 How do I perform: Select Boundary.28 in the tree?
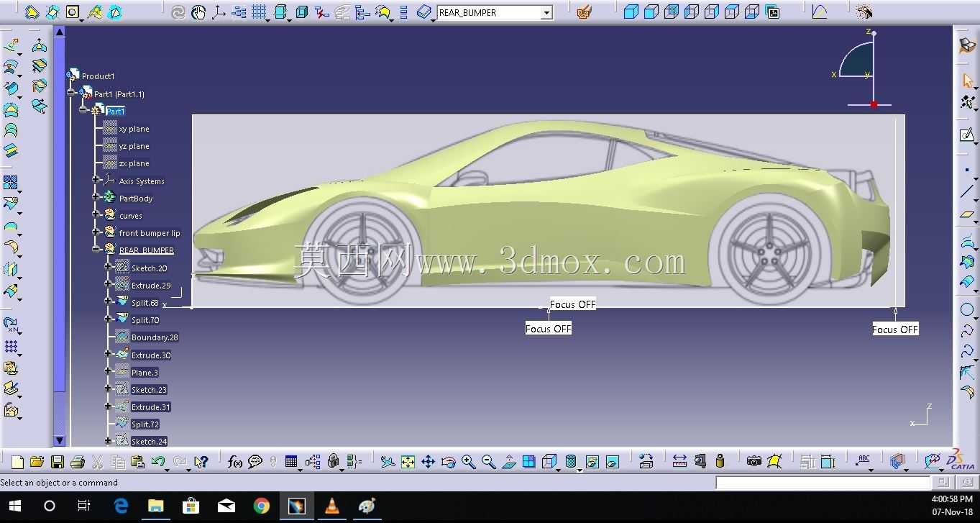coord(155,337)
